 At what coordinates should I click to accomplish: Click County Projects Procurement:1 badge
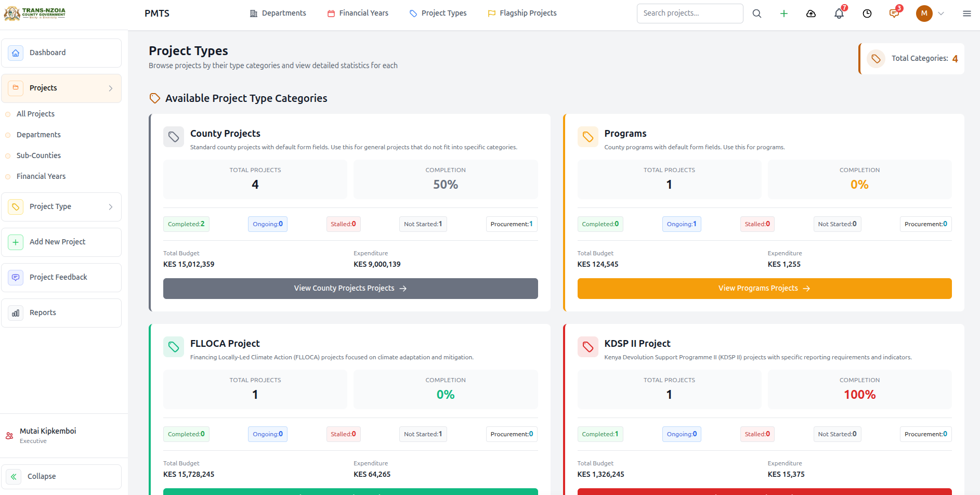click(512, 224)
